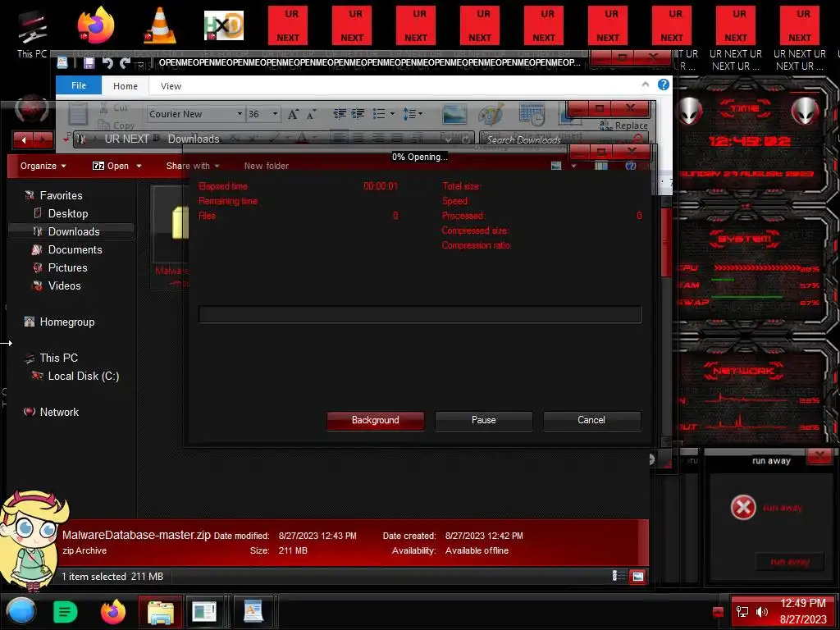
Task: Open WordPad Help blue question mark
Action: tap(663, 84)
